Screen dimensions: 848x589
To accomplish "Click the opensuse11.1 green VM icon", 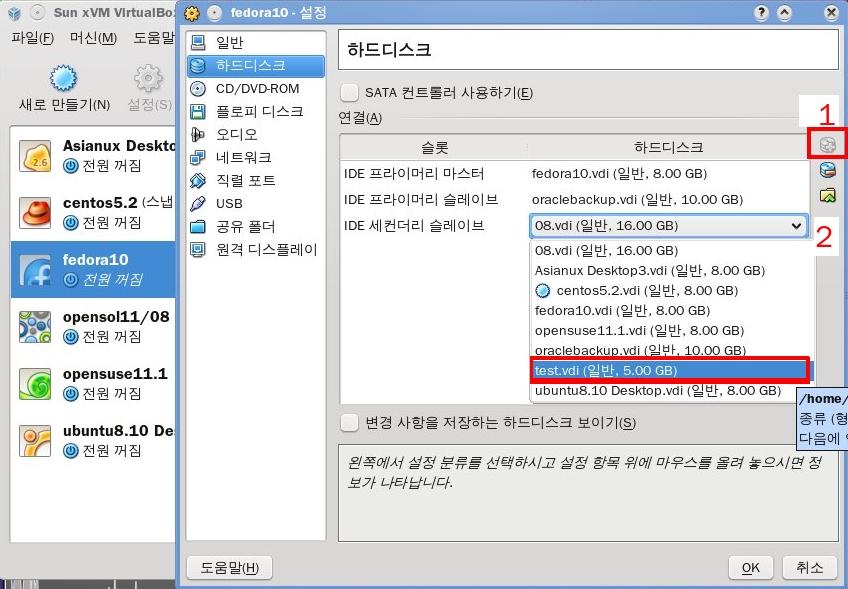I will 35,383.
